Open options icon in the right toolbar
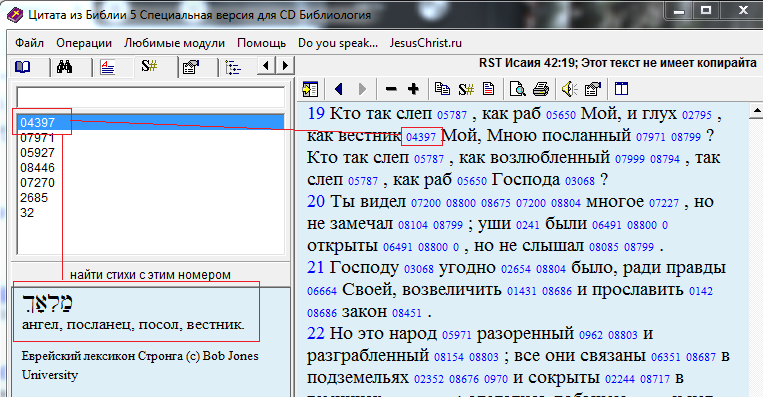 pyautogui.click(x=592, y=89)
